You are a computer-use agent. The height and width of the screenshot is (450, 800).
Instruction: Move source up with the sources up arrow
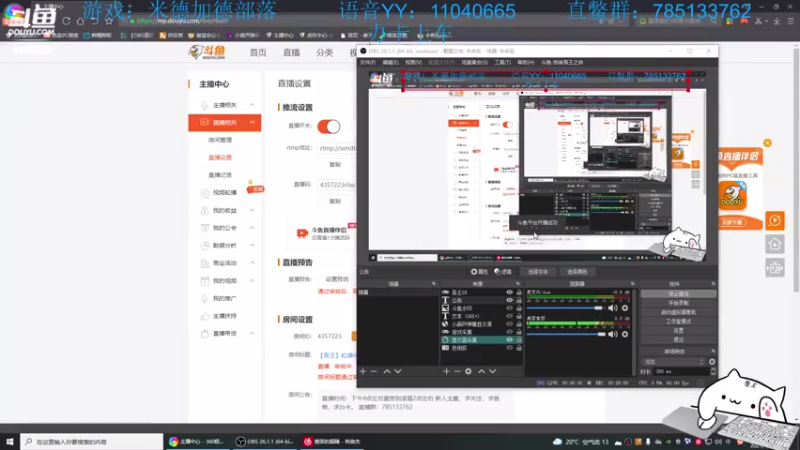point(481,371)
